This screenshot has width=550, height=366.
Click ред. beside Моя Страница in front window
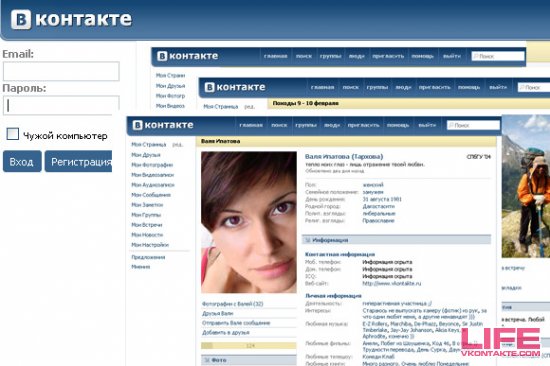coord(177,145)
